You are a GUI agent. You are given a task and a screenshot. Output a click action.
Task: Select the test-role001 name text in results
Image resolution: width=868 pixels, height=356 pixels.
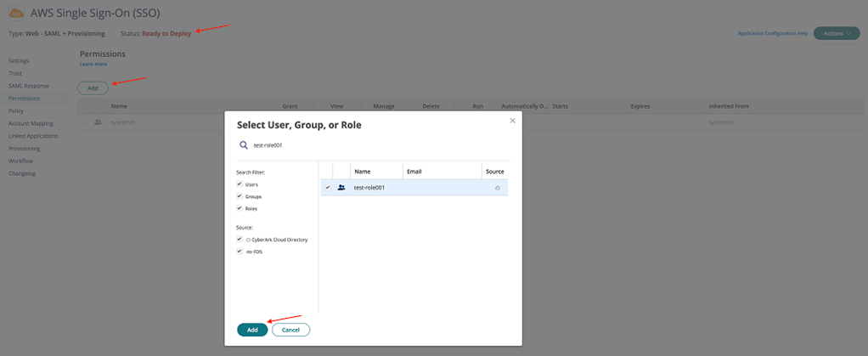[369, 188]
